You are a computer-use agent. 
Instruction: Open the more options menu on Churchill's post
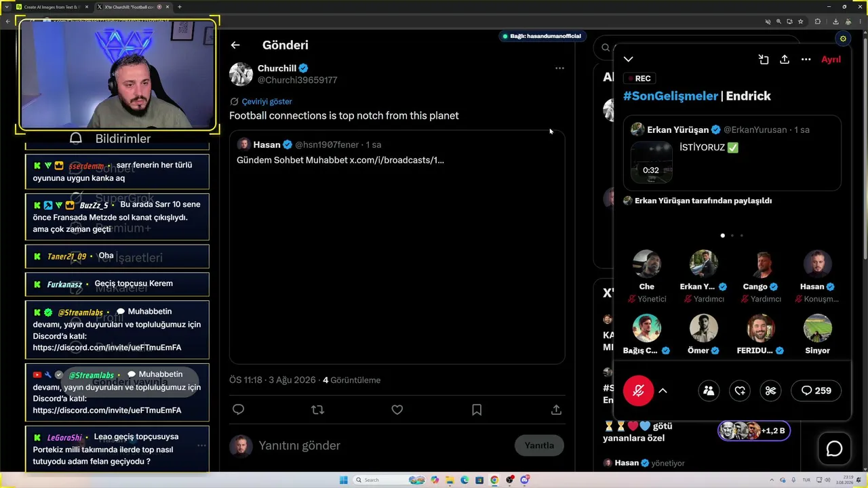coord(559,68)
